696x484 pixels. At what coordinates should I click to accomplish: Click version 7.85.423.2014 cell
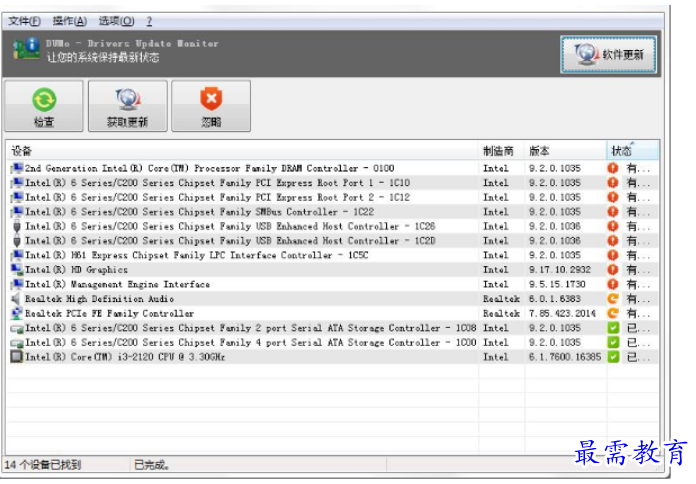pos(562,313)
